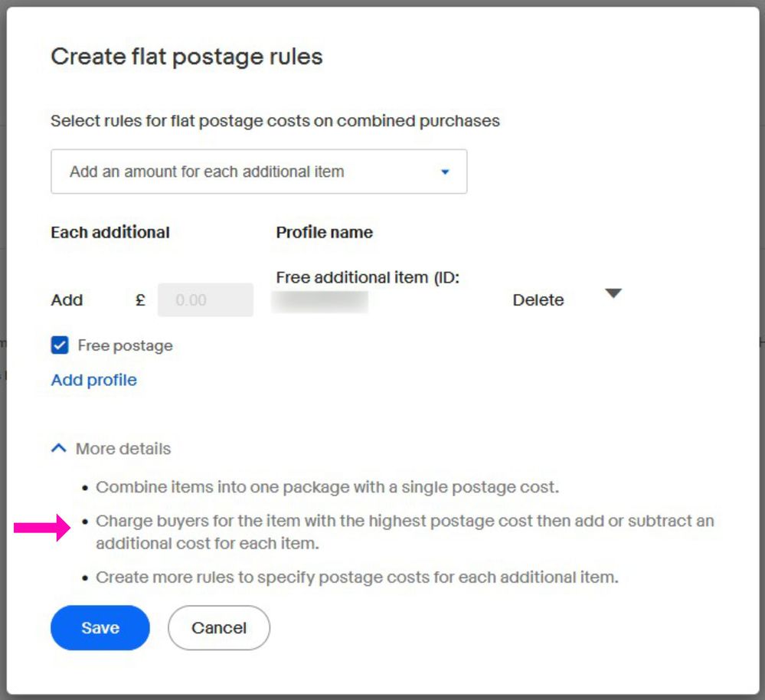
Task: Click the 0.00 postage amount field
Action: coord(205,300)
